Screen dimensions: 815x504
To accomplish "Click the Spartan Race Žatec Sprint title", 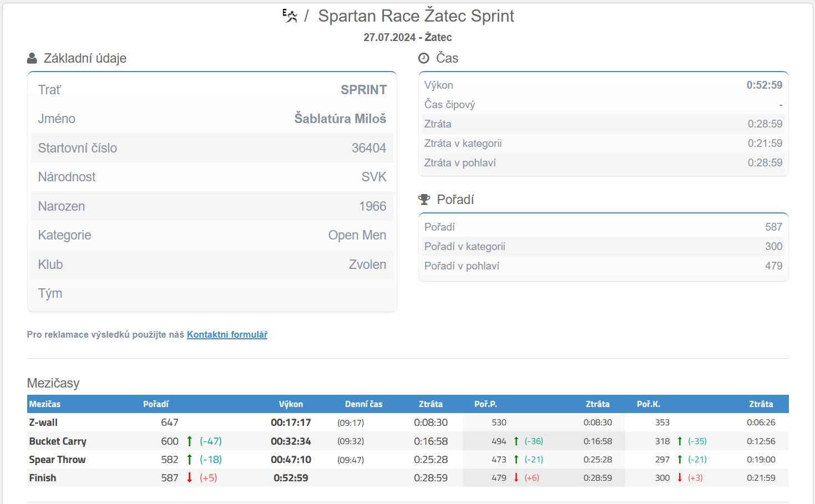I will click(x=416, y=16).
